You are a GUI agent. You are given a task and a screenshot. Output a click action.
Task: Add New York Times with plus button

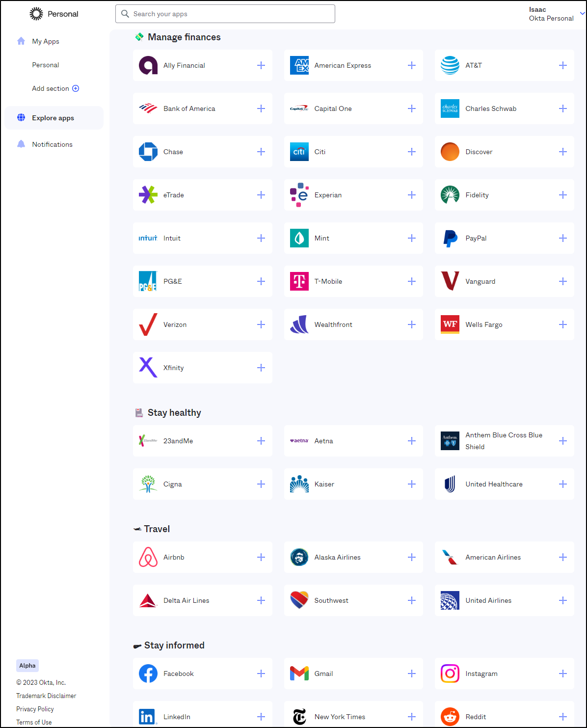point(412,717)
